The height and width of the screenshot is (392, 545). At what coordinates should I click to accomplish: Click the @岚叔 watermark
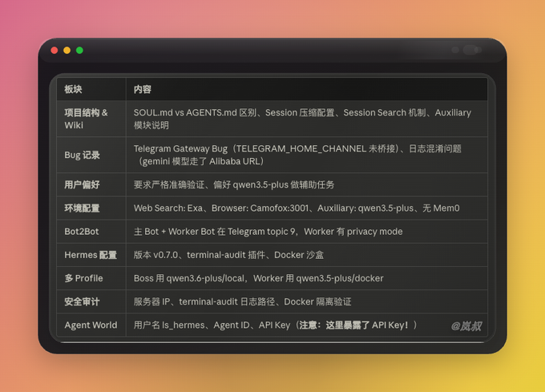466,326
